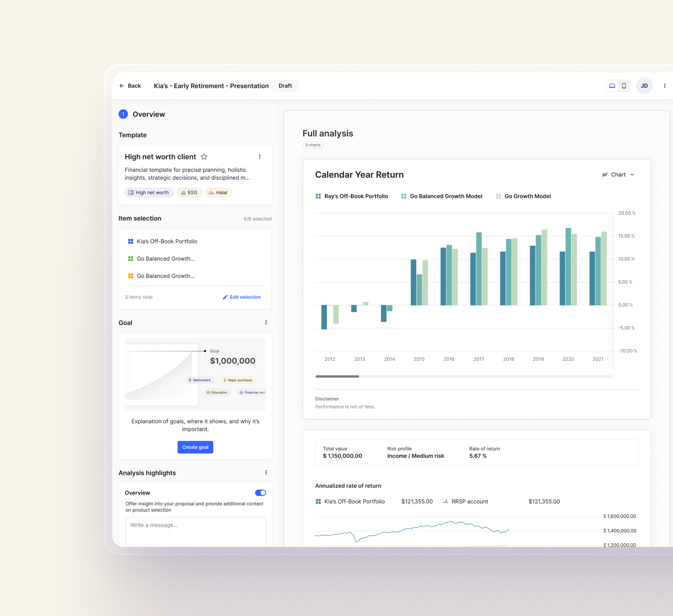Toggle Ray's Off-Book Portfolio legend series
673x616 pixels.
(x=352, y=196)
